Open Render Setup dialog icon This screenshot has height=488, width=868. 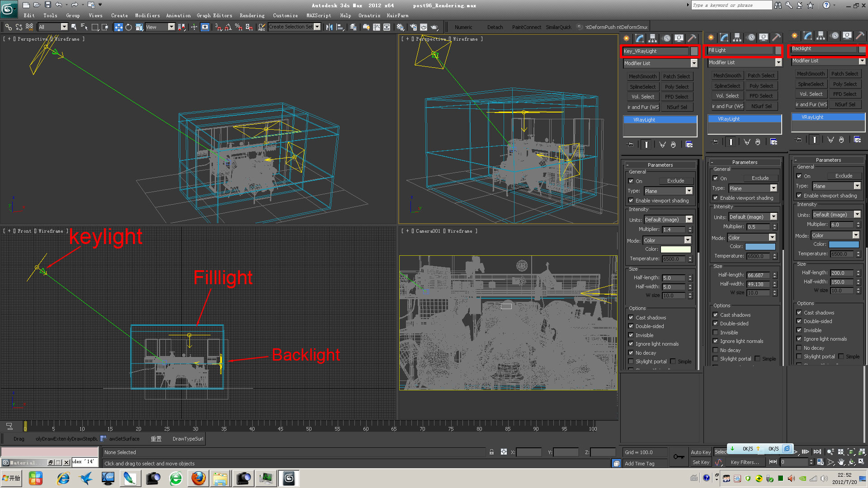pyautogui.click(x=413, y=27)
